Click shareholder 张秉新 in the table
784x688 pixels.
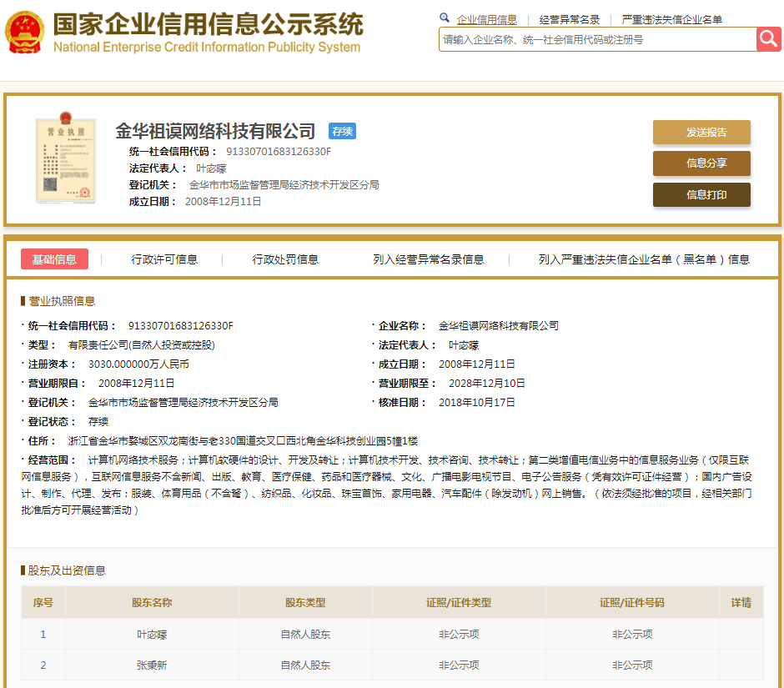[x=152, y=665]
